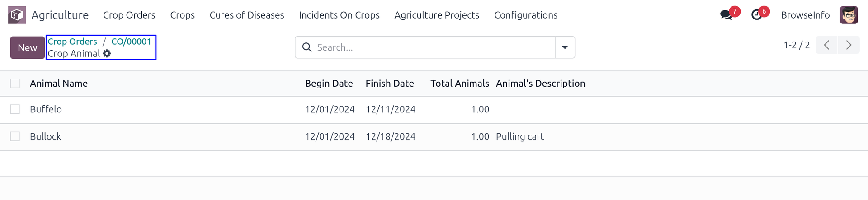Open the activities clock icon

tap(756, 15)
